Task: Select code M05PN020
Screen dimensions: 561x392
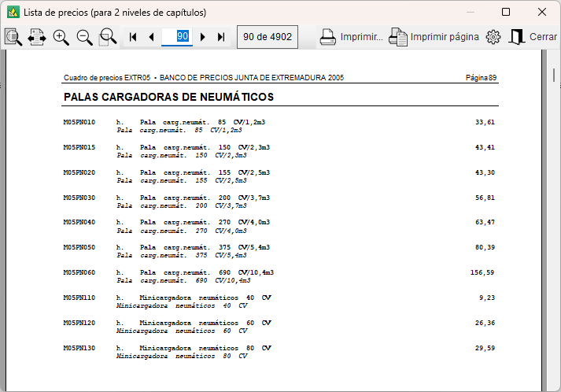Action: (79, 172)
